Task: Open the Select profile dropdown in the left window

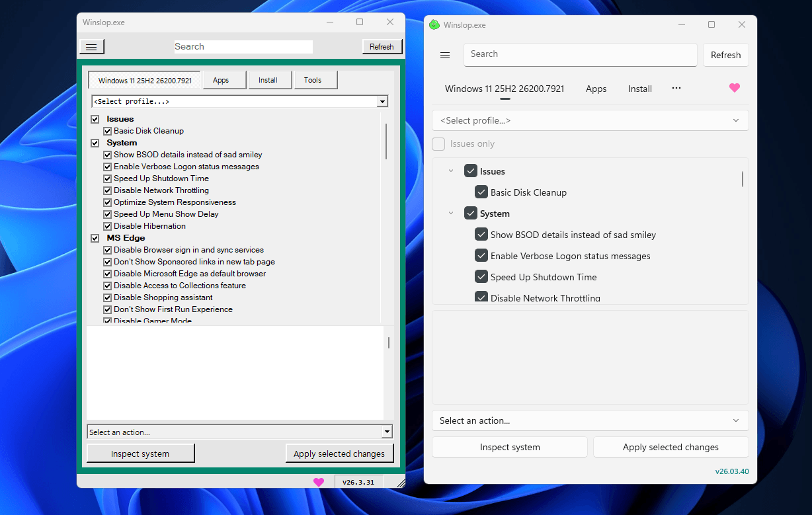Action: [x=382, y=101]
